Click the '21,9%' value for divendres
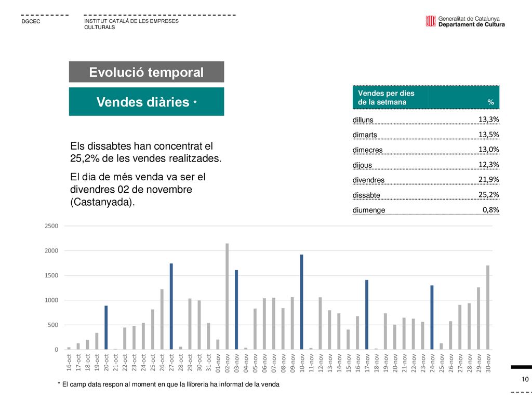The width and height of the screenshot is (532, 399). (x=488, y=179)
